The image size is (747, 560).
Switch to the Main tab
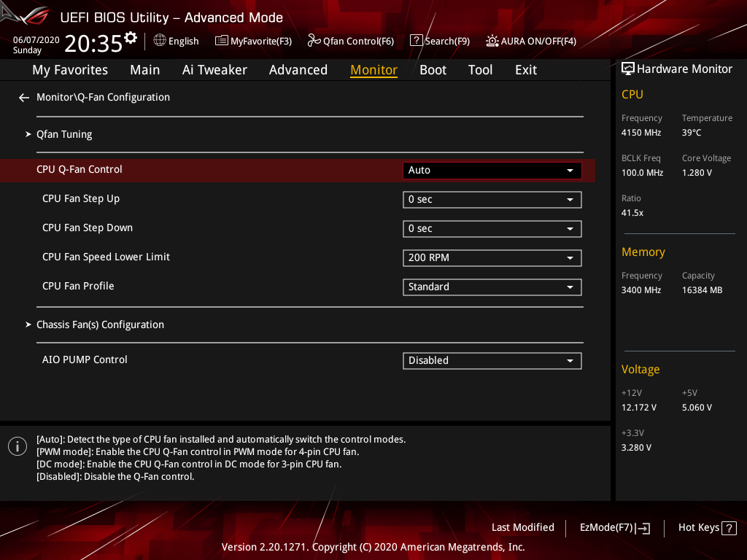pos(145,70)
